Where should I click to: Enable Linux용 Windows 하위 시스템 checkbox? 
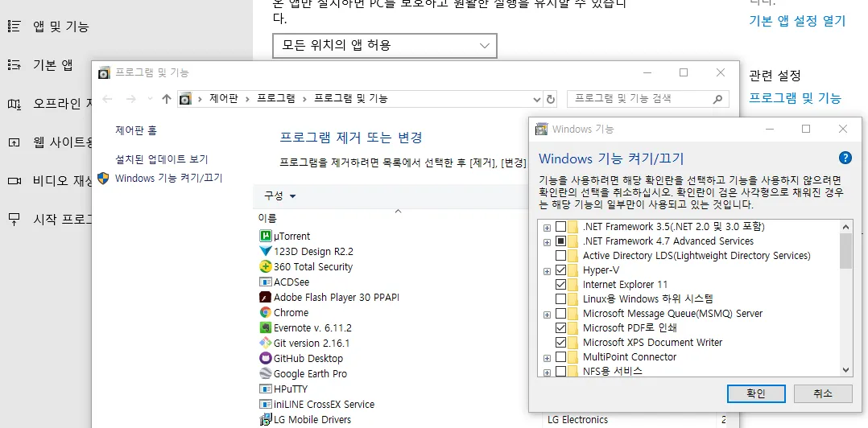coord(560,299)
